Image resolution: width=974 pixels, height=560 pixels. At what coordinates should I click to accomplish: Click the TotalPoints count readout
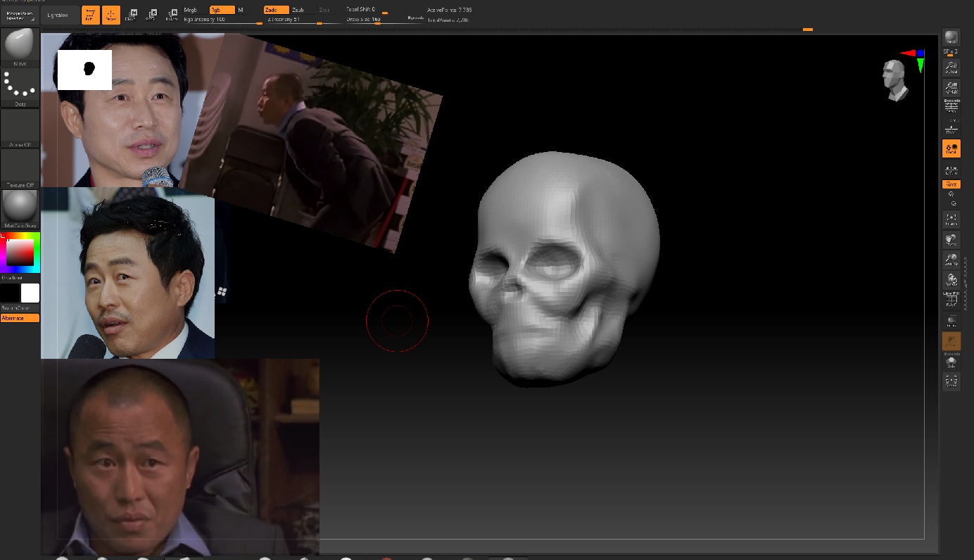448,20
